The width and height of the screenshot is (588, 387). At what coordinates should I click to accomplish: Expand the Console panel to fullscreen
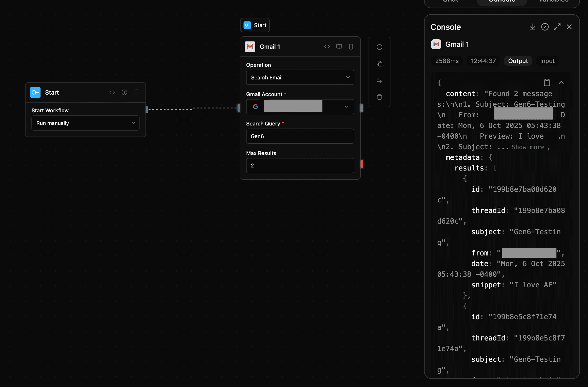pyautogui.click(x=557, y=27)
